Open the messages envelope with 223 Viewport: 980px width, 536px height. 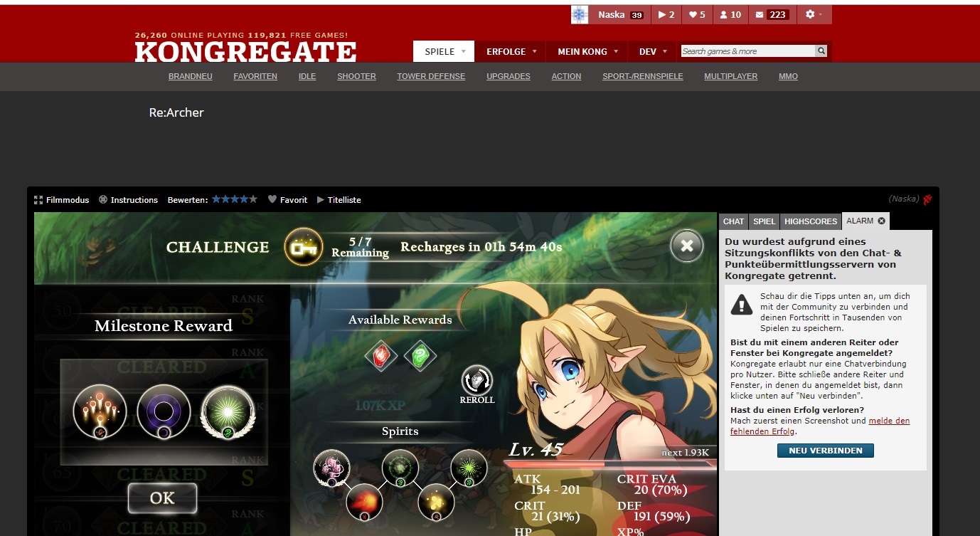coord(771,14)
